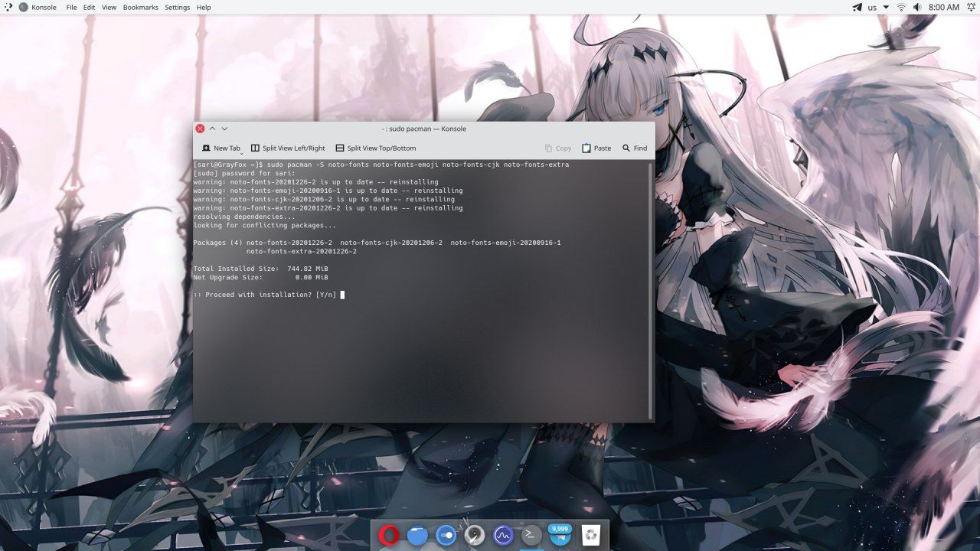980x551 pixels.
Task: Minimize Konsole using the up-chevron button
Action: tap(212, 129)
